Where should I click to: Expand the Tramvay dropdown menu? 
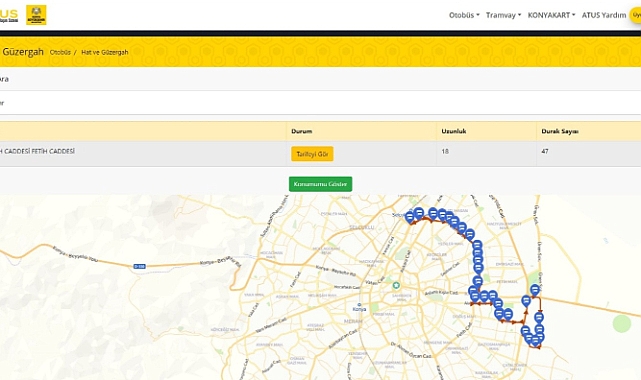pyautogui.click(x=503, y=15)
